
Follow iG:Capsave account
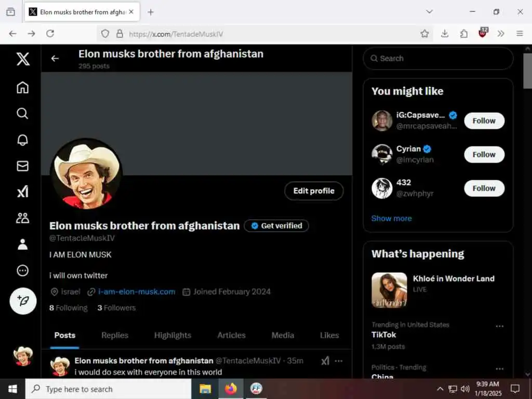484,121
